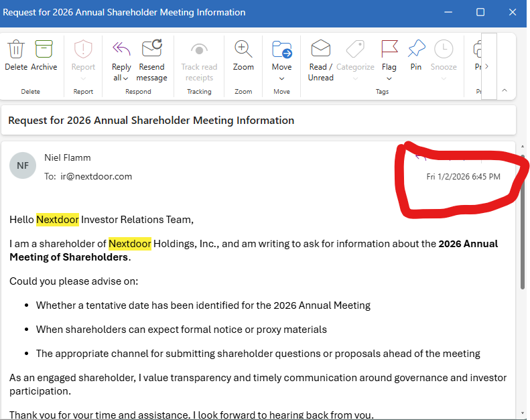Close the message window
Screen dimensions: 530x420
click(x=513, y=12)
